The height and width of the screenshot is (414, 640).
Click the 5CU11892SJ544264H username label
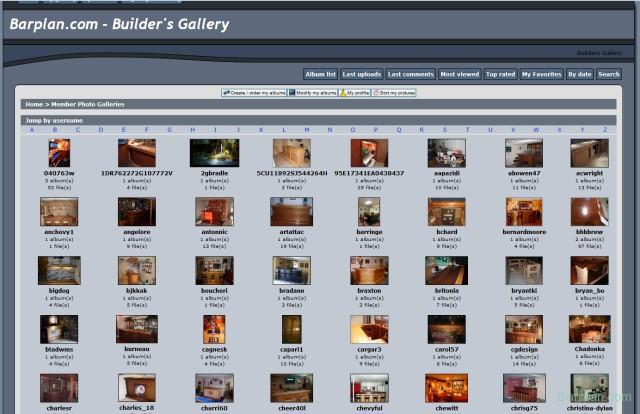(x=291, y=173)
